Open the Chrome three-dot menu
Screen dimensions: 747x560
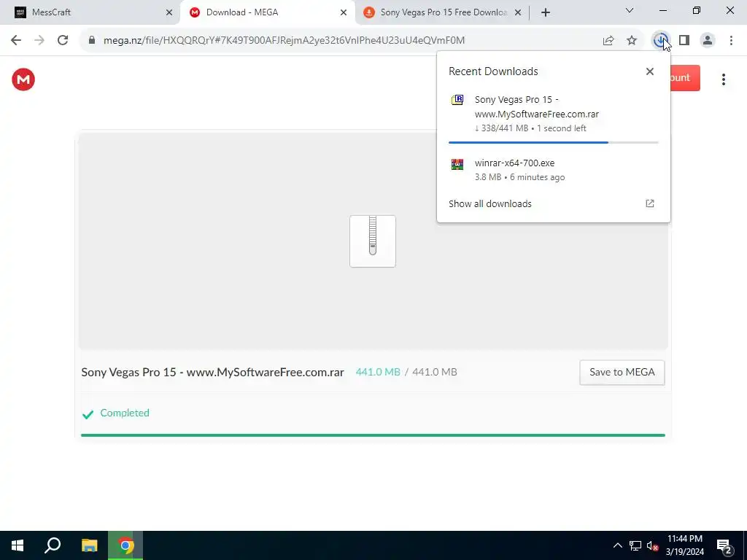731,41
